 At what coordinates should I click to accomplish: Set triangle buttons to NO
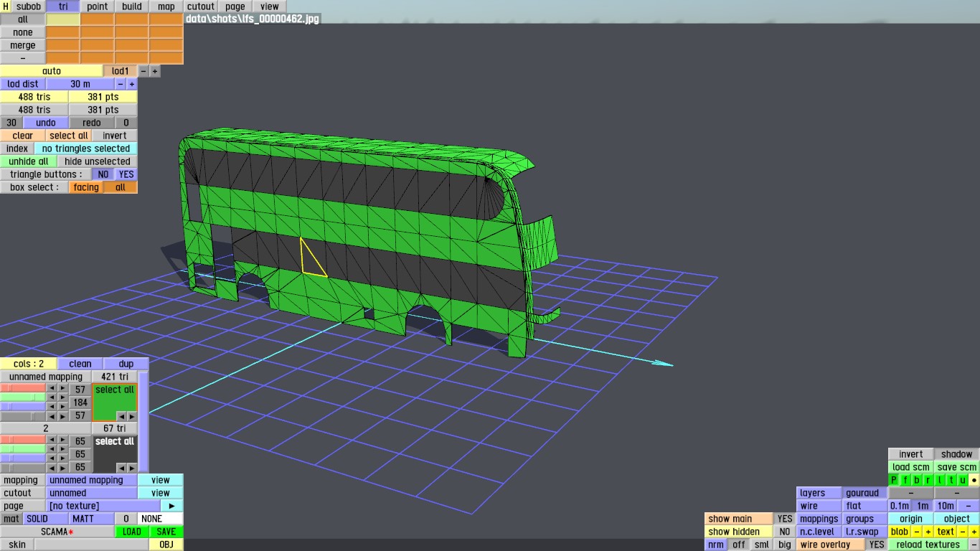(103, 174)
